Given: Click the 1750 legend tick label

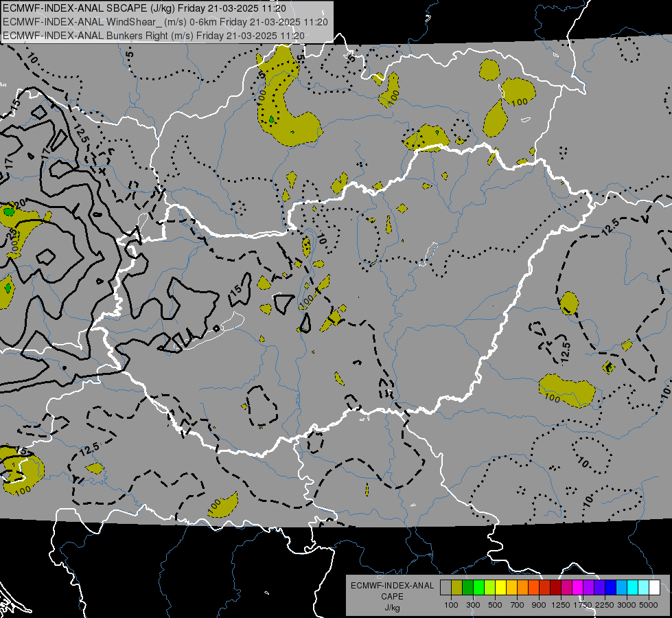Looking at the screenshot, I should [x=583, y=605].
